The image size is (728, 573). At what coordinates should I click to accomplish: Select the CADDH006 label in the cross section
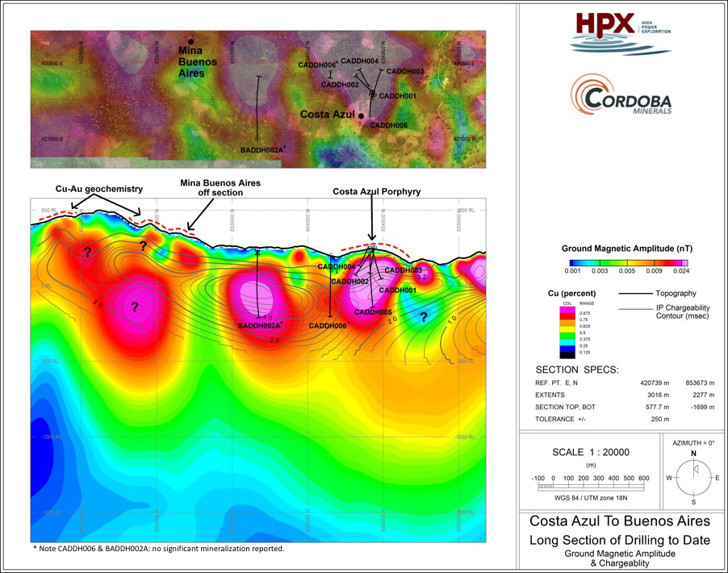329,325
